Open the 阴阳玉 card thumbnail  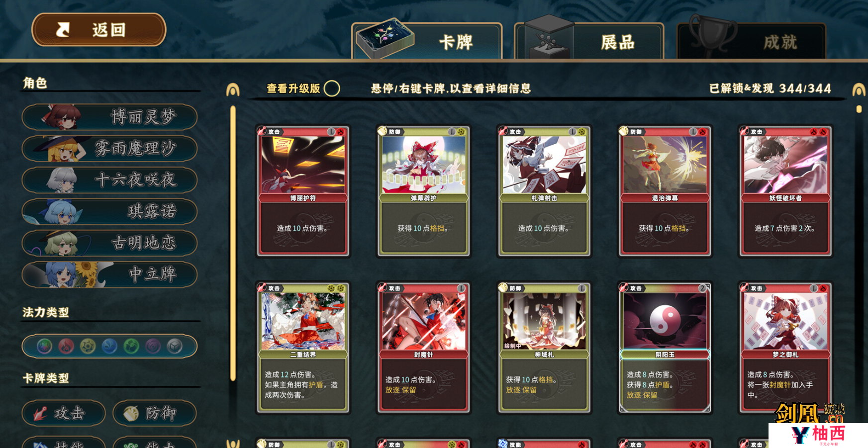click(665, 347)
